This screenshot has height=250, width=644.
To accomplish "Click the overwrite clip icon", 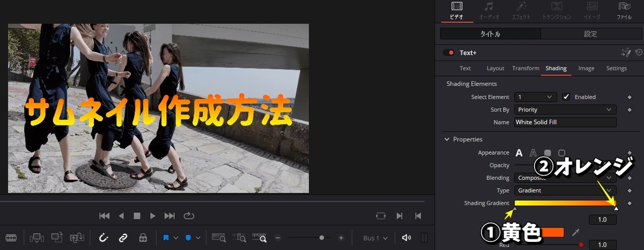I will [57, 238].
